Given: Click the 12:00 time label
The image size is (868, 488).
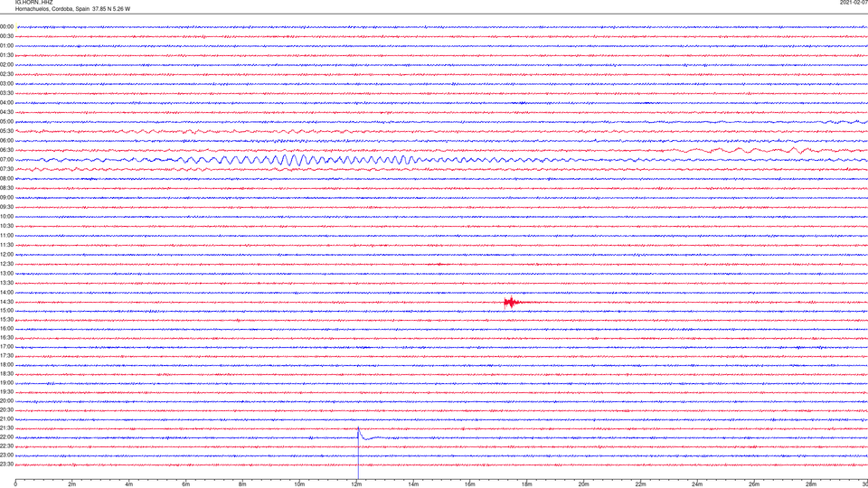Looking at the screenshot, I should coord(6,255).
